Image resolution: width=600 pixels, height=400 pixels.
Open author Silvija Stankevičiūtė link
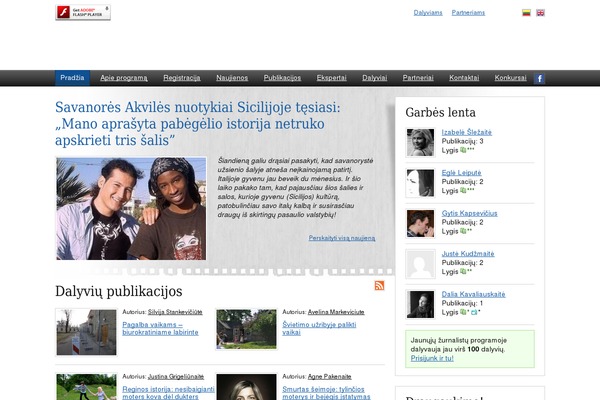175,312
